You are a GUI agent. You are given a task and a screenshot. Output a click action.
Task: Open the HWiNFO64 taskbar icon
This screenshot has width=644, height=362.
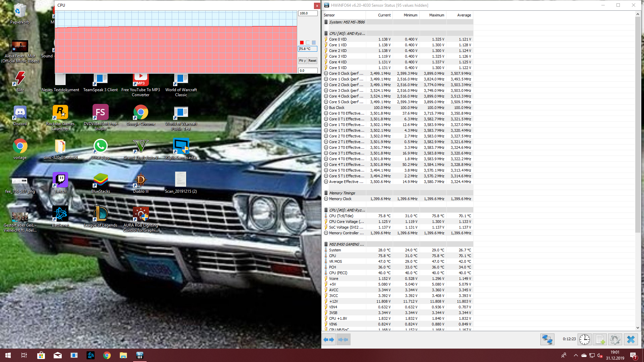[140, 355]
